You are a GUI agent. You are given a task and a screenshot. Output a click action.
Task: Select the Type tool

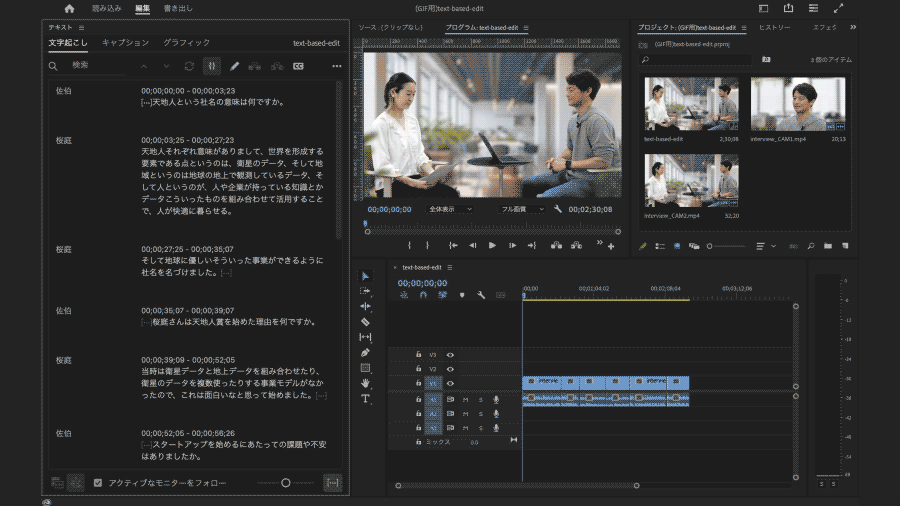pos(365,398)
